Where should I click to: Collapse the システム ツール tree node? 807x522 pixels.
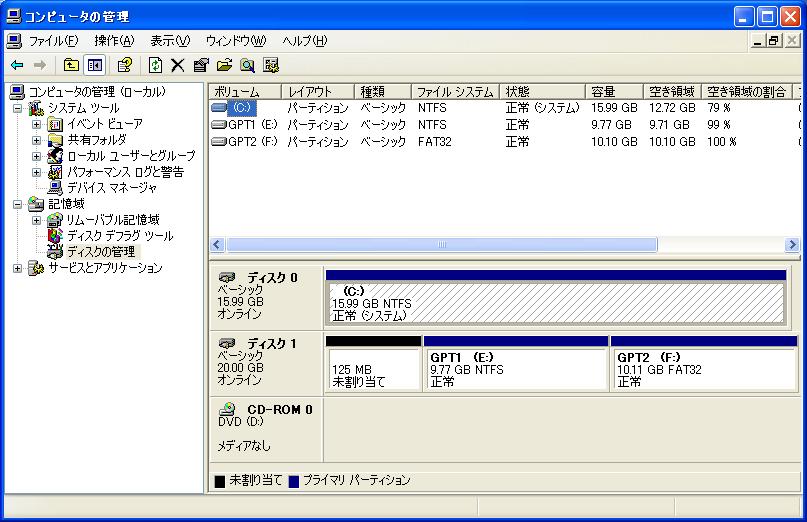click(x=17, y=109)
